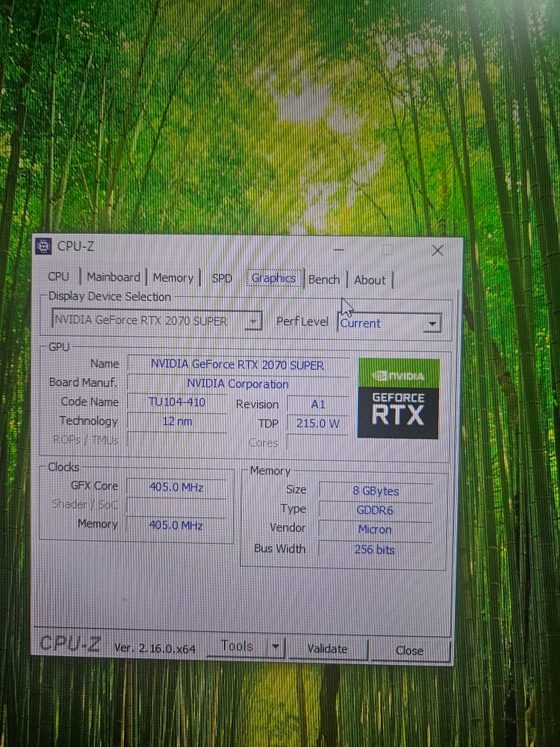This screenshot has height=747, width=560.
Task: Open the About tab
Action: [x=370, y=280]
